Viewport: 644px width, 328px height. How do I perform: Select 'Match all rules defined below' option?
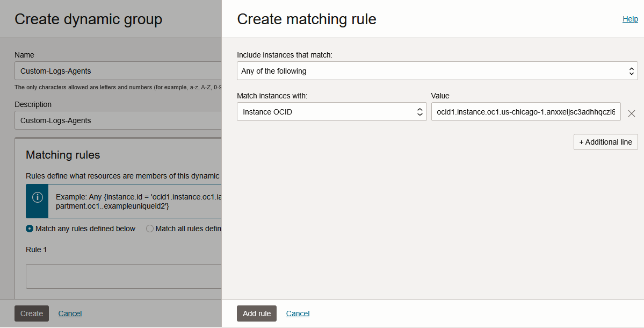pyautogui.click(x=150, y=229)
